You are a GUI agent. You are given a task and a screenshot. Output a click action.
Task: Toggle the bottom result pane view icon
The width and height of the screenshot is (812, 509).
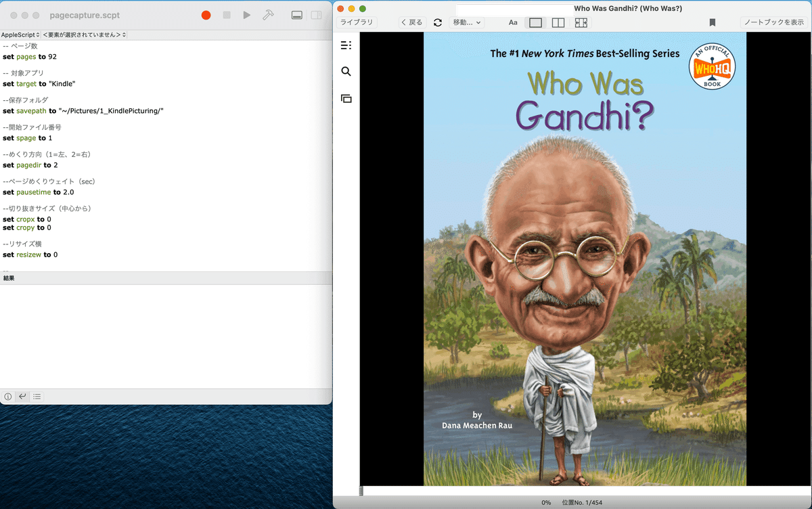297,15
